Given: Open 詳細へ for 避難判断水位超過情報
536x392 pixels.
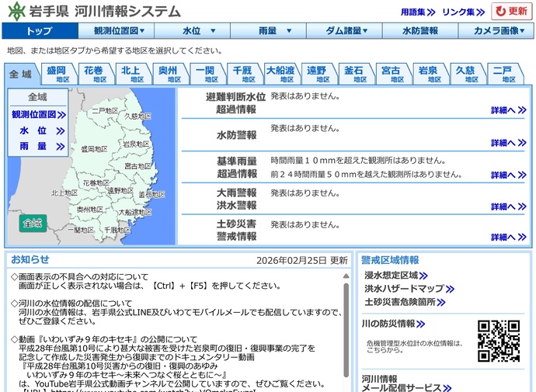Looking at the screenshot, I should pos(509,110).
